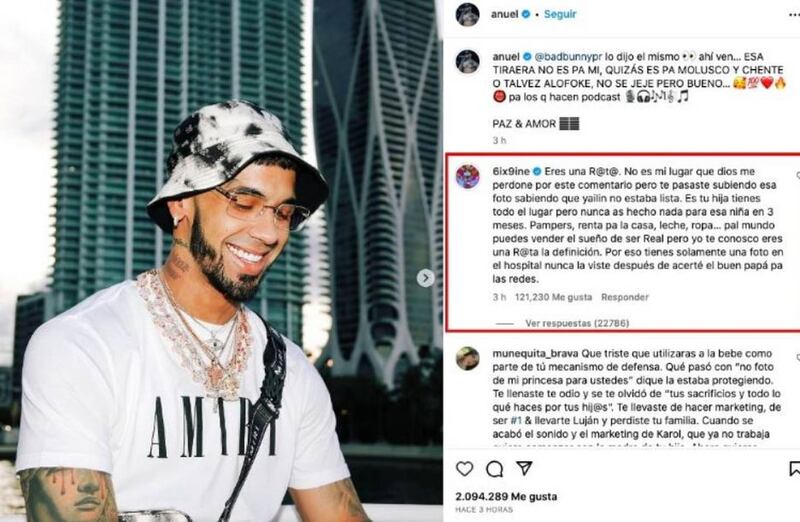Save the post with bookmark icon
The image size is (800, 522).
(795, 469)
